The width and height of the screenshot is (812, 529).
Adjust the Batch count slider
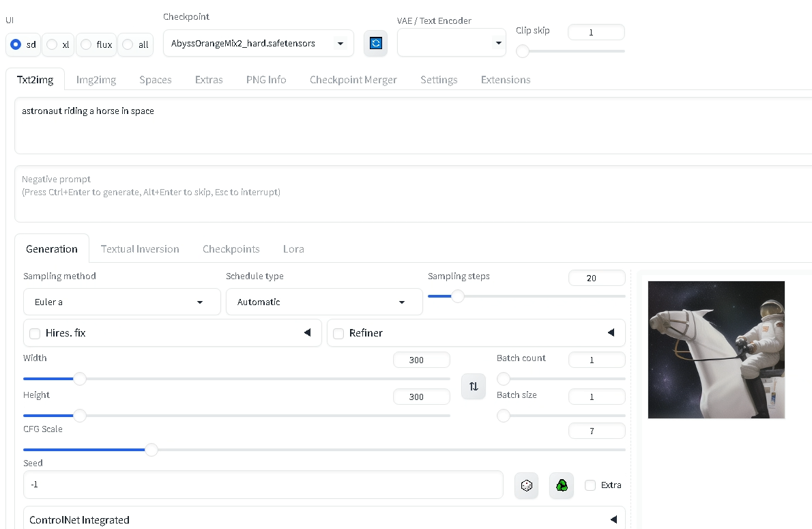[x=561, y=379]
